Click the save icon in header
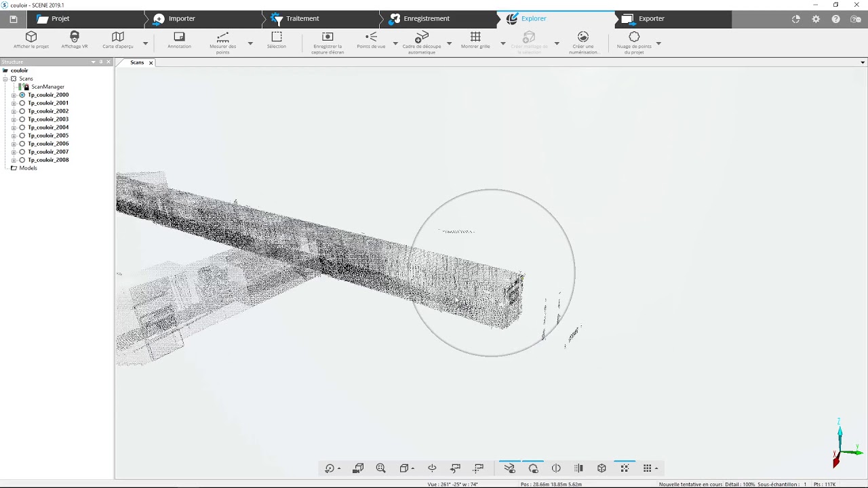Screen dimensions: 868x488 pyautogui.click(x=14, y=19)
